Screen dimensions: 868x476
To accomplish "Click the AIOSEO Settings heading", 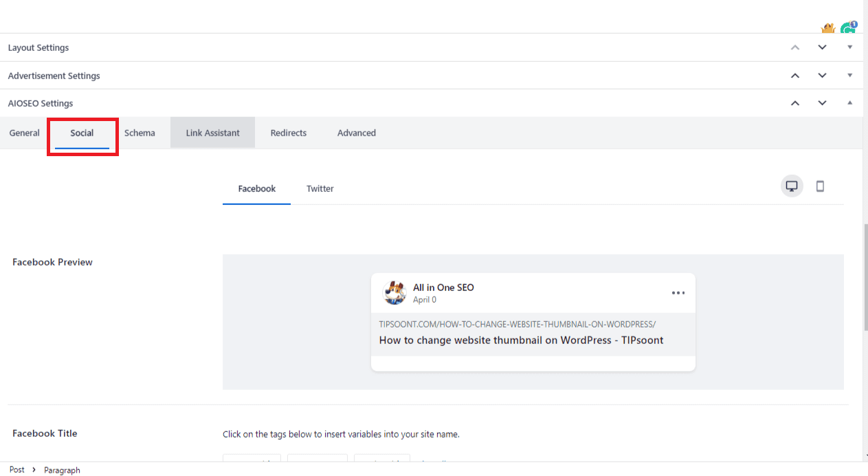I will click(41, 103).
